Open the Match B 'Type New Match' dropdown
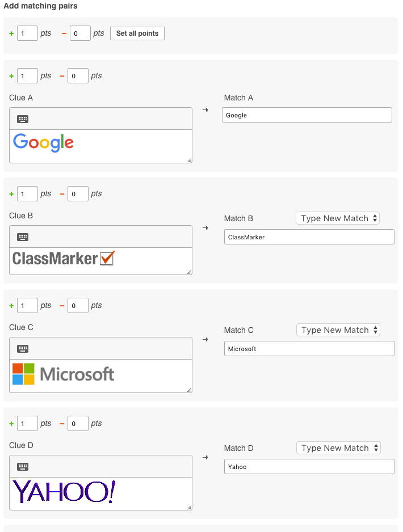 (x=338, y=218)
